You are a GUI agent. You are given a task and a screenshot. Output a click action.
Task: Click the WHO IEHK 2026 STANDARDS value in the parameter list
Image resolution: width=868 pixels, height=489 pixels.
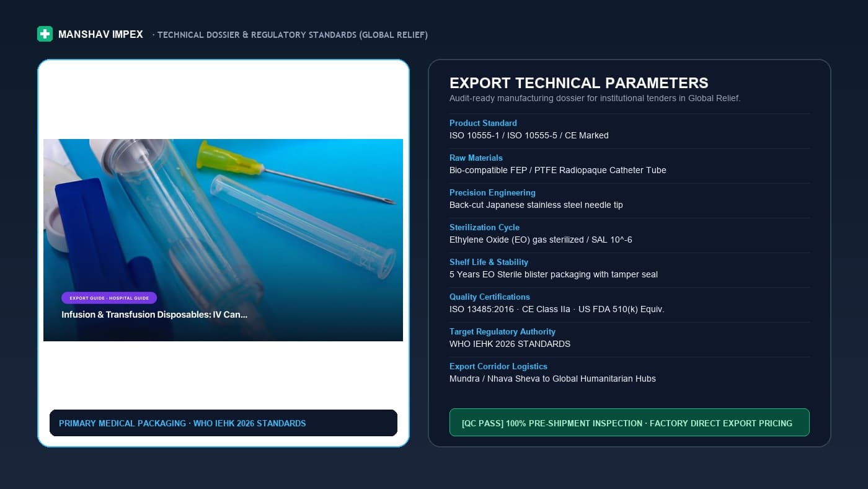(510, 344)
